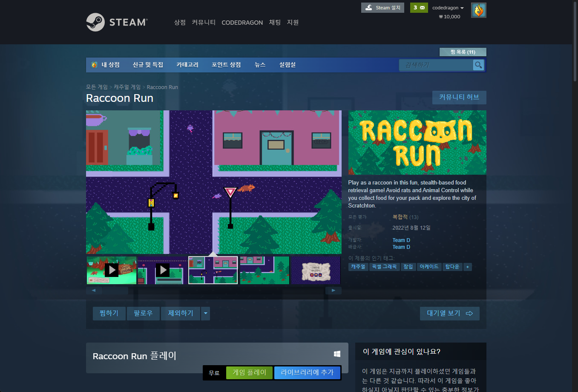Select the 잠입 tag
This screenshot has width=578, height=392.
pyautogui.click(x=408, y=267)
